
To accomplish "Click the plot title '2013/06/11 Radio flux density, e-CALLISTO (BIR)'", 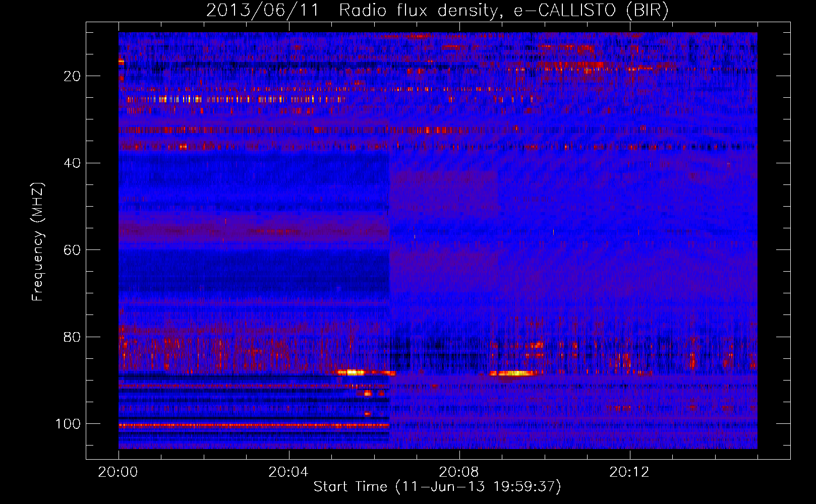I will 437,10.
